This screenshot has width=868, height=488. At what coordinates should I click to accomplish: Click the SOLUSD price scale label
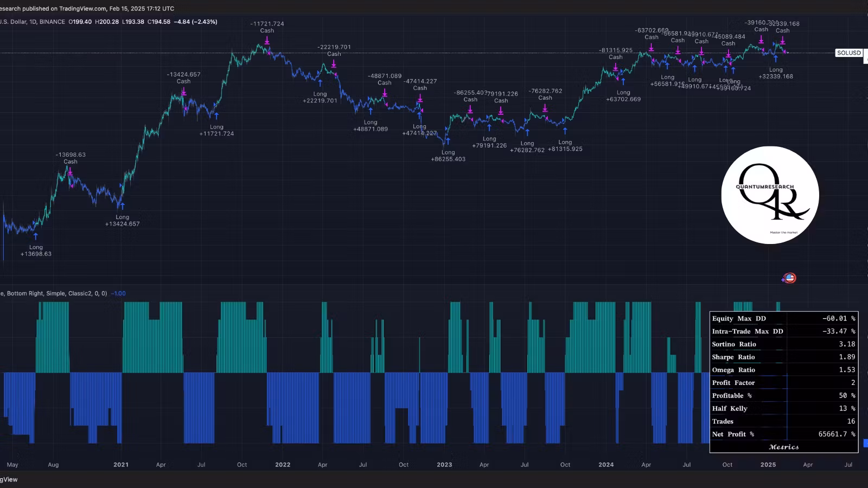(x=848, y=53)
